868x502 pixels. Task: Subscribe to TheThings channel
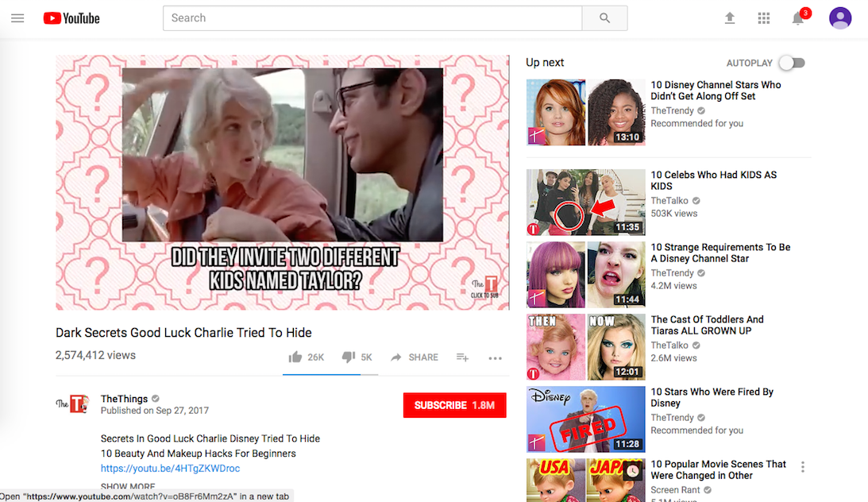454,405
